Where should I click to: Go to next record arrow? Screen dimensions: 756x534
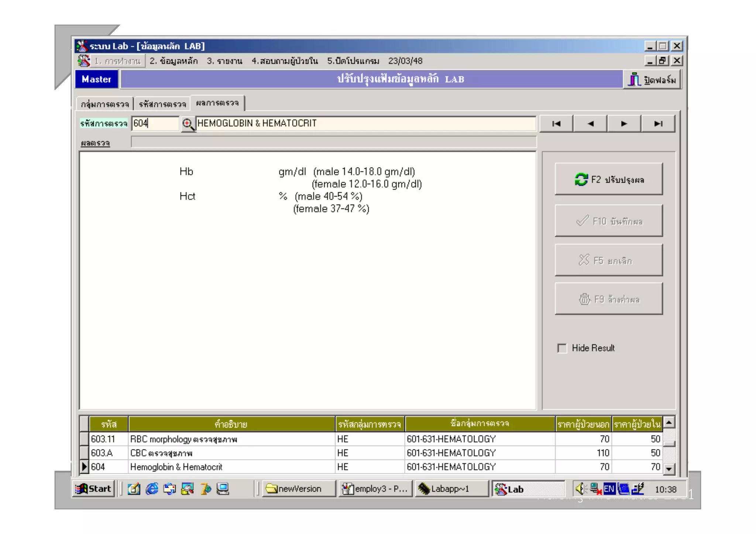[x=624, y=124]
